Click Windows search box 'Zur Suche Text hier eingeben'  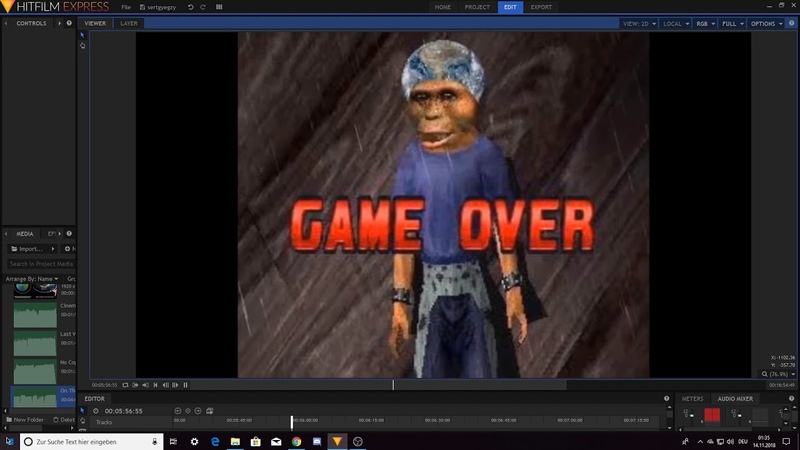pyautogui.click(x=92, y=441)
